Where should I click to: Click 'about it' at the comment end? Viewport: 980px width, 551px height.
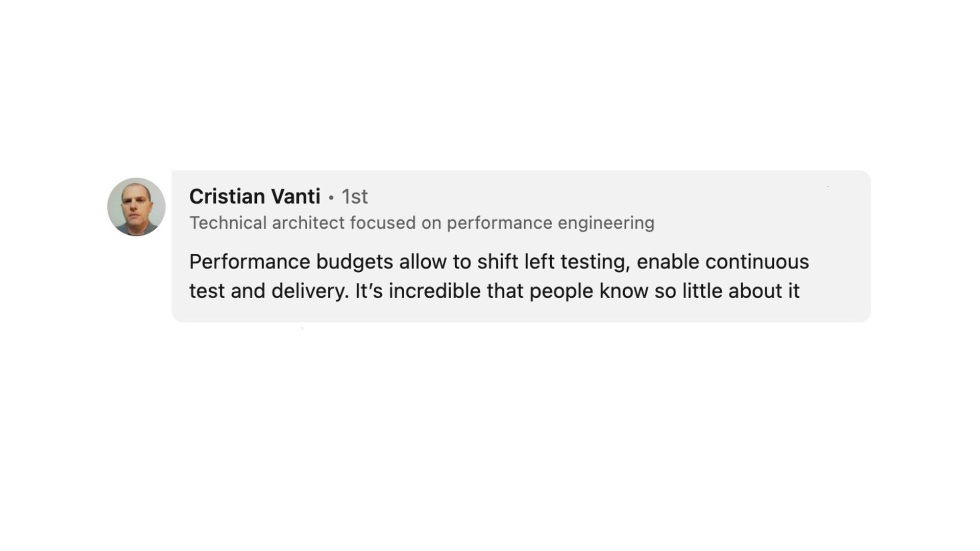click(764, 291)
